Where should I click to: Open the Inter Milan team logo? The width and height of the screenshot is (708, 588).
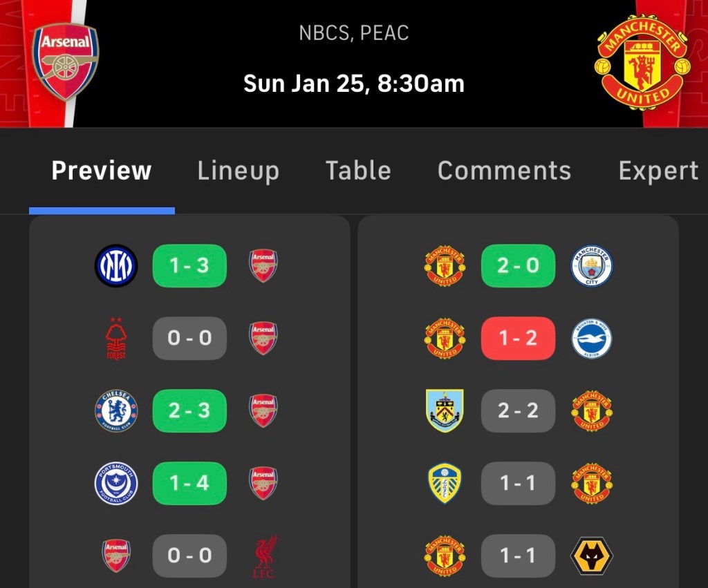point(116,266)
